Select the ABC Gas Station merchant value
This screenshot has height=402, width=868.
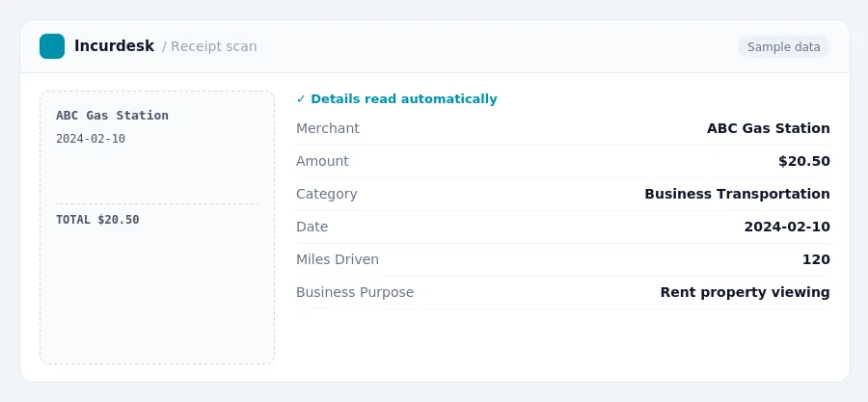(x=769, y=128)
